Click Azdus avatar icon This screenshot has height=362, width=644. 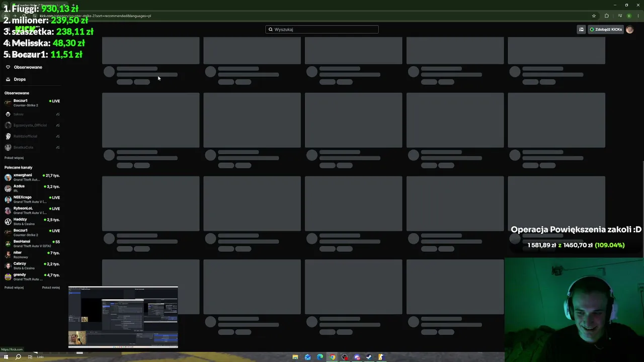tap(8, 189)
